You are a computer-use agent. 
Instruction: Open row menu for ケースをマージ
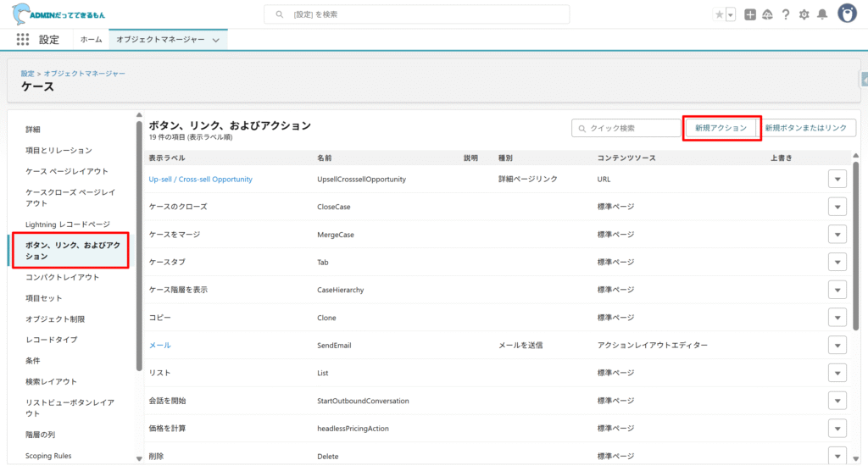(837, 235)
